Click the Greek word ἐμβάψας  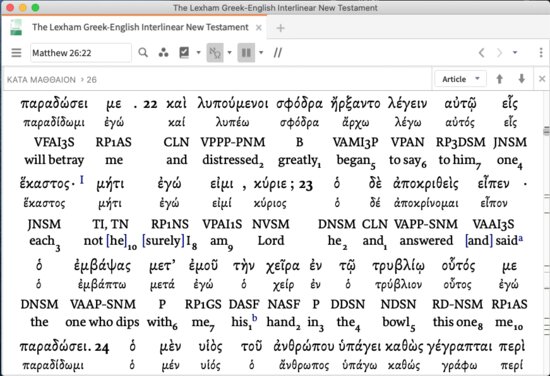pos(102,266)
